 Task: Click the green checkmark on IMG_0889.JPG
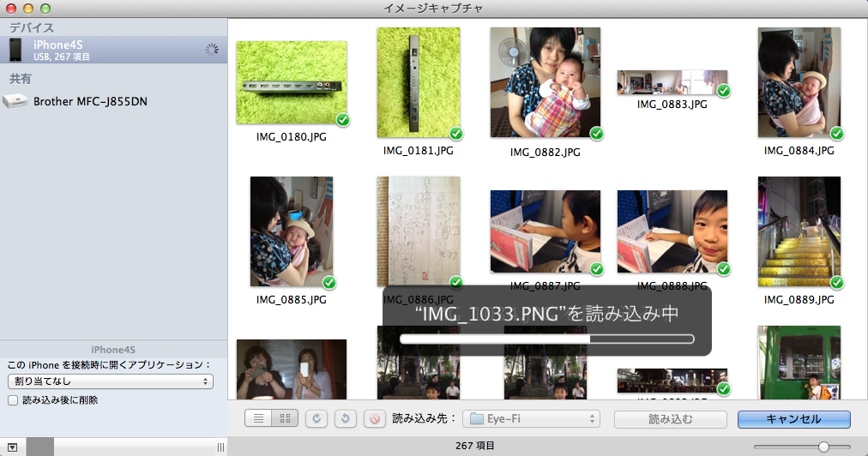(837, 283)
